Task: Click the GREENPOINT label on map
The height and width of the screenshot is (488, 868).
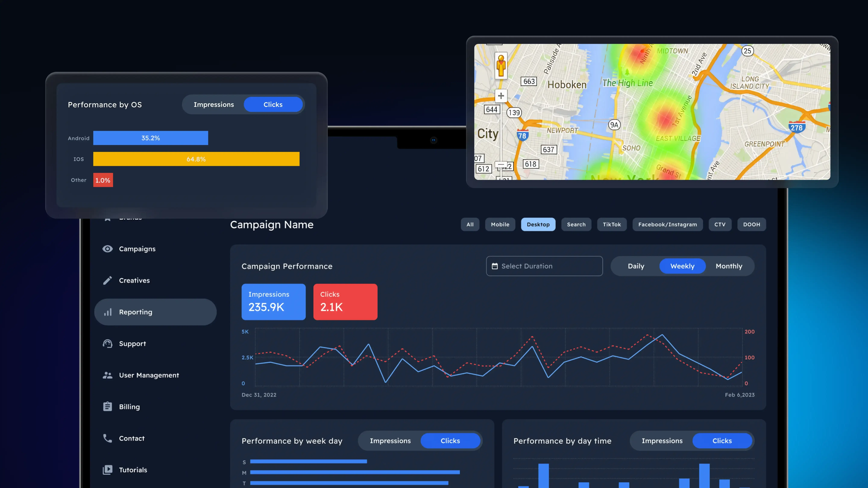Action: point(765,144)
